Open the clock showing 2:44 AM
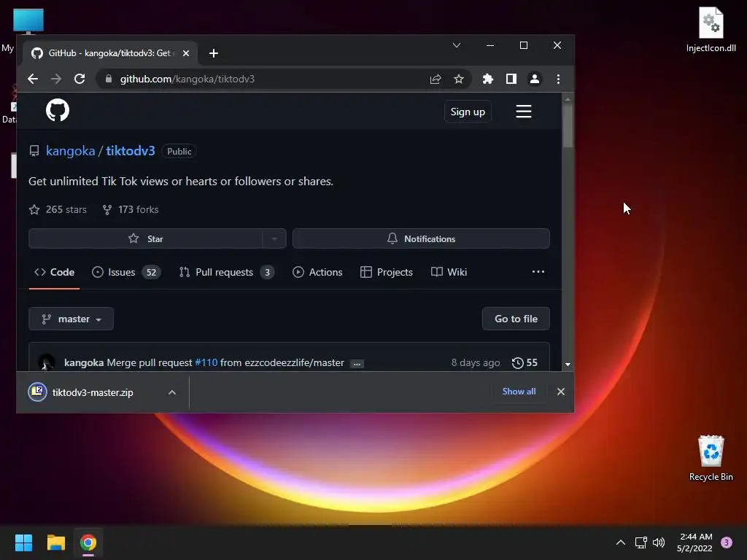The image size is (747, 560). [694, 542]
